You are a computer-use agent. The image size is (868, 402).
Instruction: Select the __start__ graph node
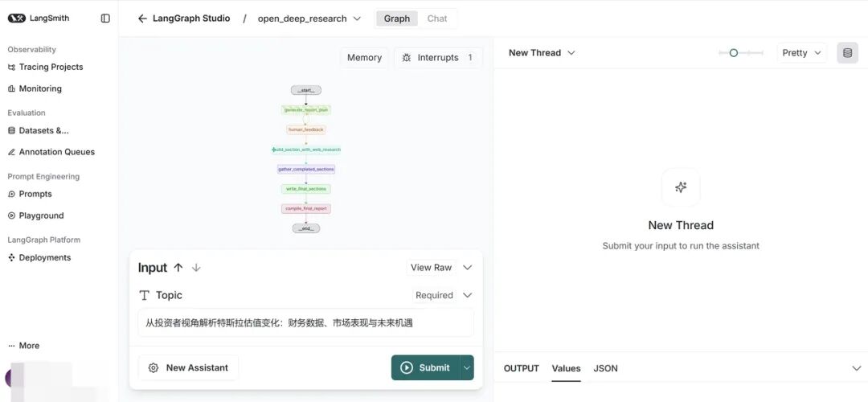pos(306,90)
